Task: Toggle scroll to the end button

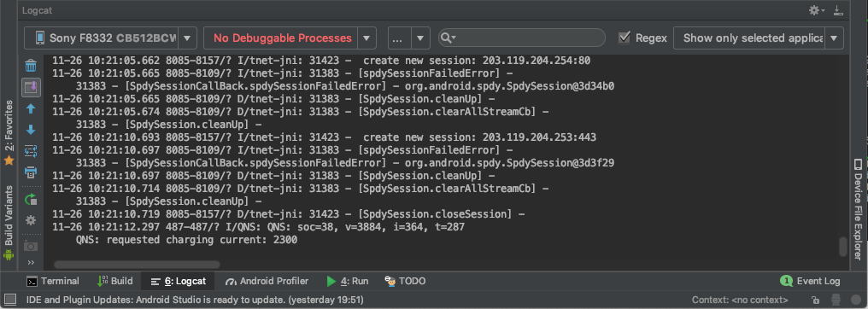Action: pyautogui.click(x=31, y=87)
